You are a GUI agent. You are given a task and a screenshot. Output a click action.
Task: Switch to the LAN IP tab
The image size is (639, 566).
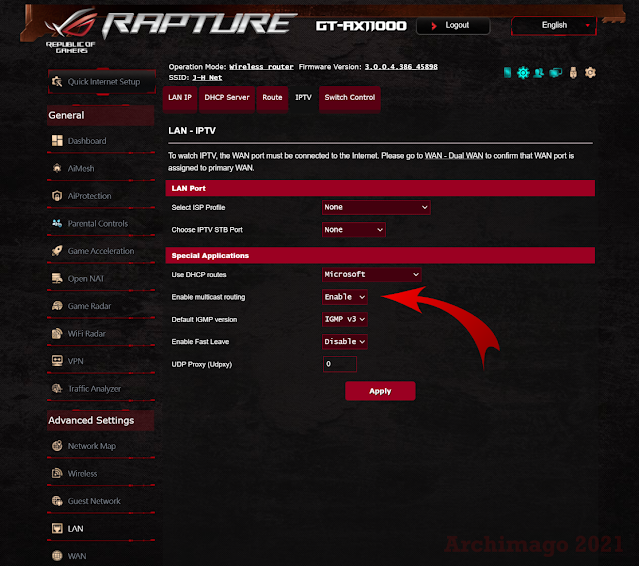[180, 98]
